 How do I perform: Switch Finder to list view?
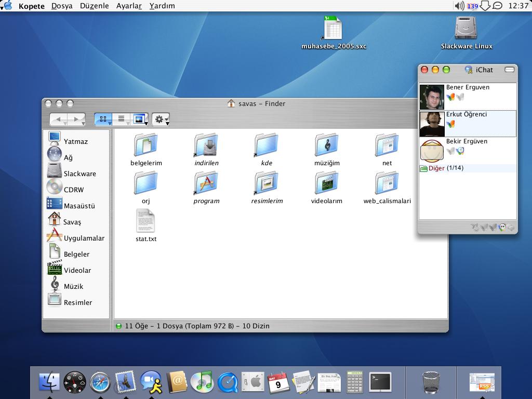121,119
